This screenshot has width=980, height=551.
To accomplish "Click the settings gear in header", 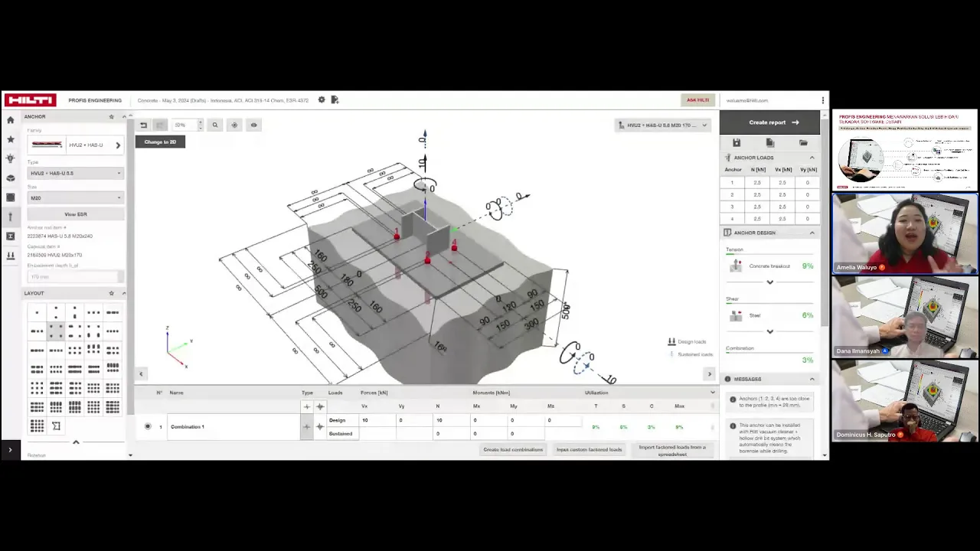I will 322,99.
